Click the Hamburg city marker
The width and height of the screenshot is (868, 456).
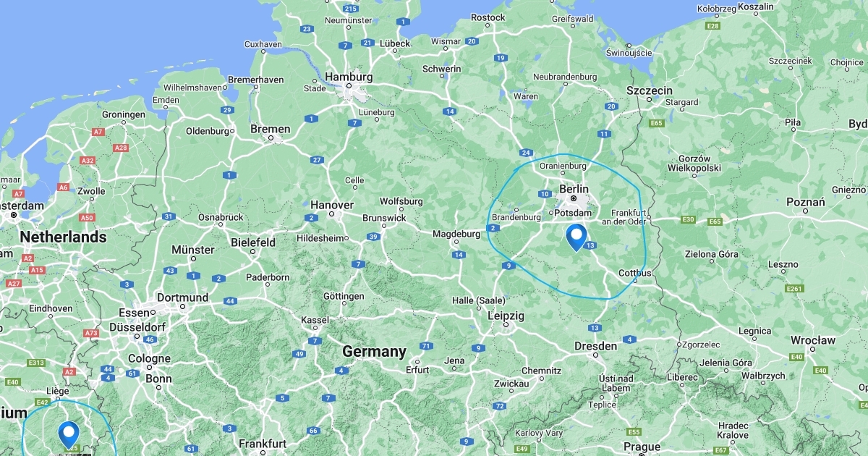point(350,89)
